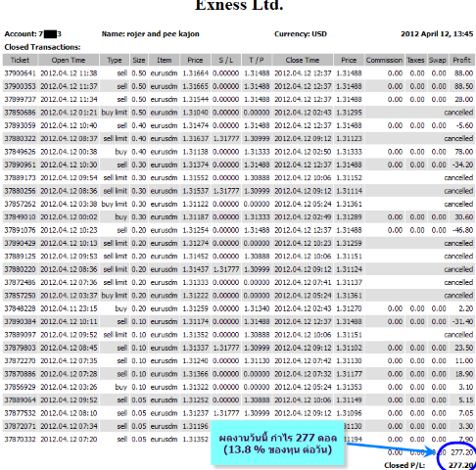Click the T / P column header
This screenshot has height=470, width=476.
[257, 60]
